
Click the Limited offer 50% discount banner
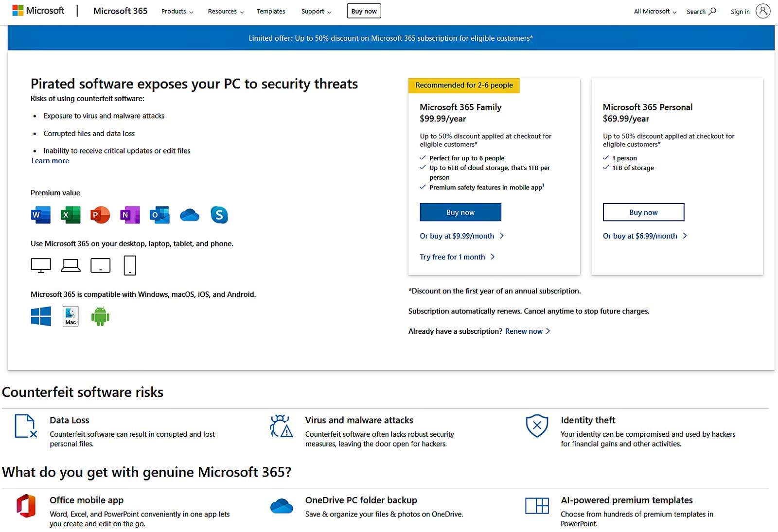pyautogui.click(x=391, y=38)
